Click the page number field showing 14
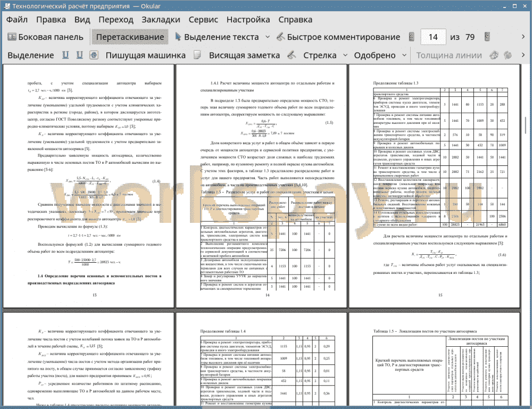The height and width of the screenshot is (409, 532). pyautogui.click(x=433, y=37)
